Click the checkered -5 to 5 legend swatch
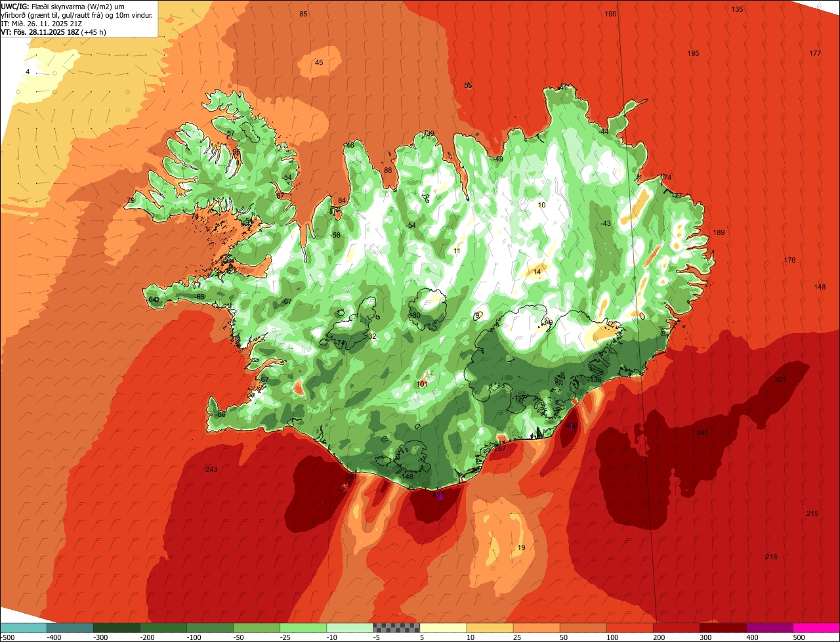The image size is (840, 642). [396, 627]
